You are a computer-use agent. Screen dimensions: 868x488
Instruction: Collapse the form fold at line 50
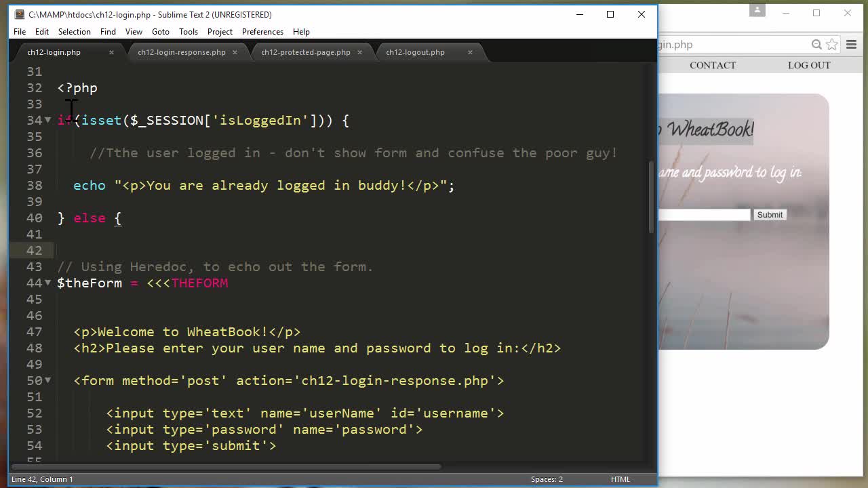coord(47,380)
